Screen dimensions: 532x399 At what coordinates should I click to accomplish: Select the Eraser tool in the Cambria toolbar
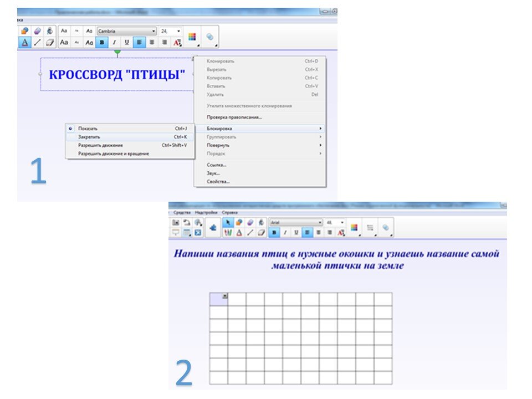(x=49, y=43)
